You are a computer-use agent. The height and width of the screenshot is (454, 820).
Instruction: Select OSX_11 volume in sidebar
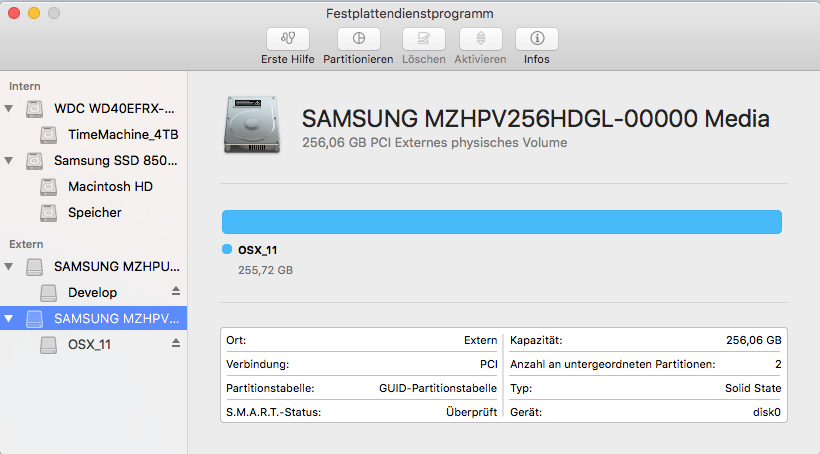click(89, 344)
